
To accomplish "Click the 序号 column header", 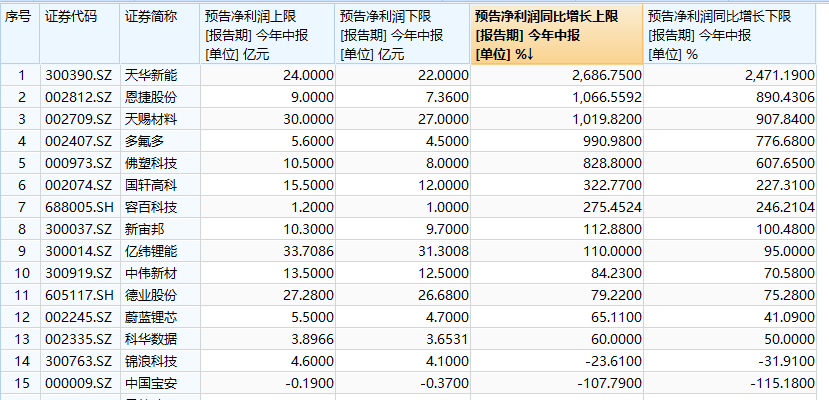I will pos(20,34).
